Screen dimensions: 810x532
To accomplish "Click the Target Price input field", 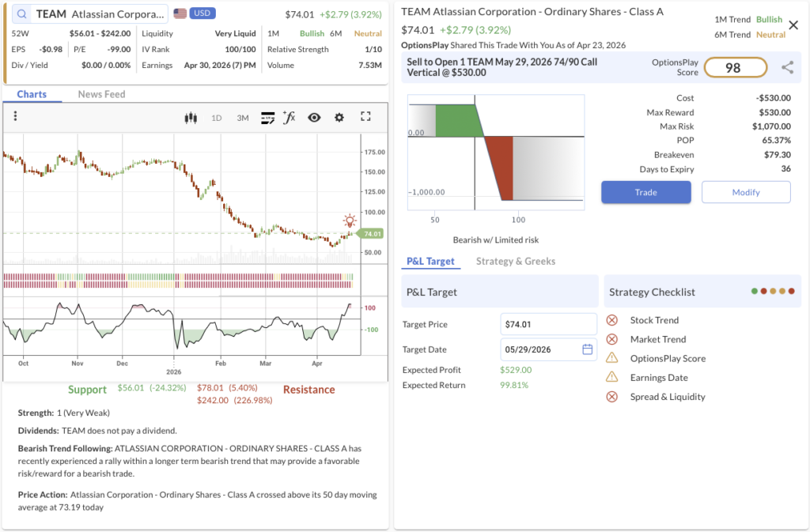I will click(x=548, y=324).
